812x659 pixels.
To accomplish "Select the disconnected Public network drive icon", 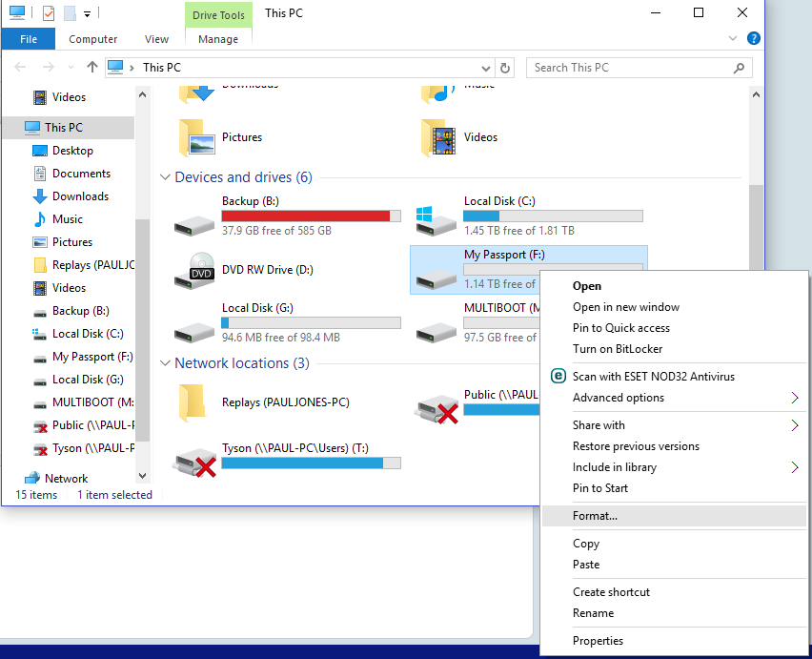I will 436,409.
